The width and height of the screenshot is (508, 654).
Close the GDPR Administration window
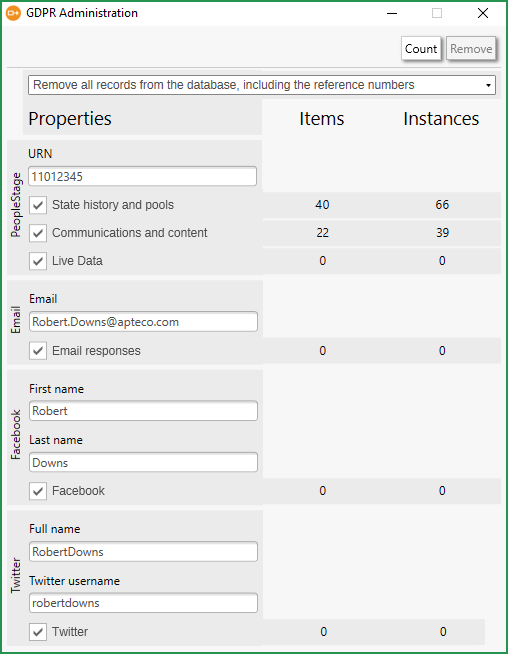pyautogui.click(x=483, y=13)
